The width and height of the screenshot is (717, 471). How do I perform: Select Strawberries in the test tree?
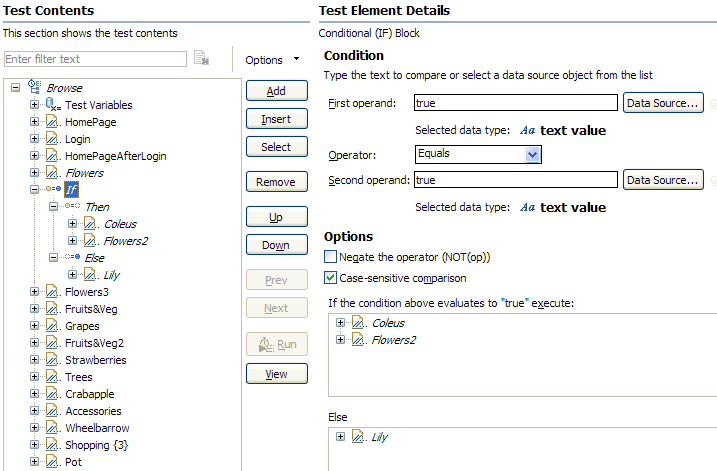pyautogui.click(x=94, y=360)
